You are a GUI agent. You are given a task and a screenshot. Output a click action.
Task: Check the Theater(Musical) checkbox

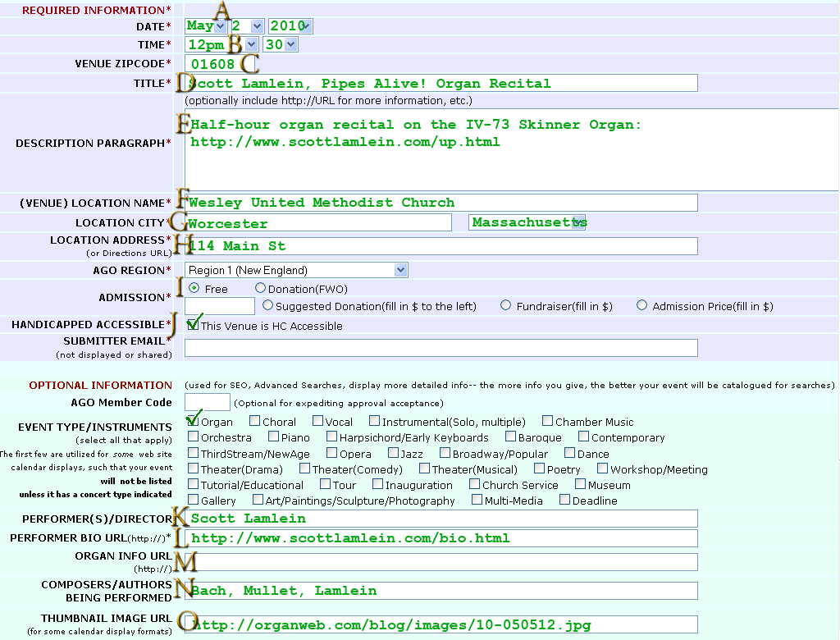pos(424,469)
